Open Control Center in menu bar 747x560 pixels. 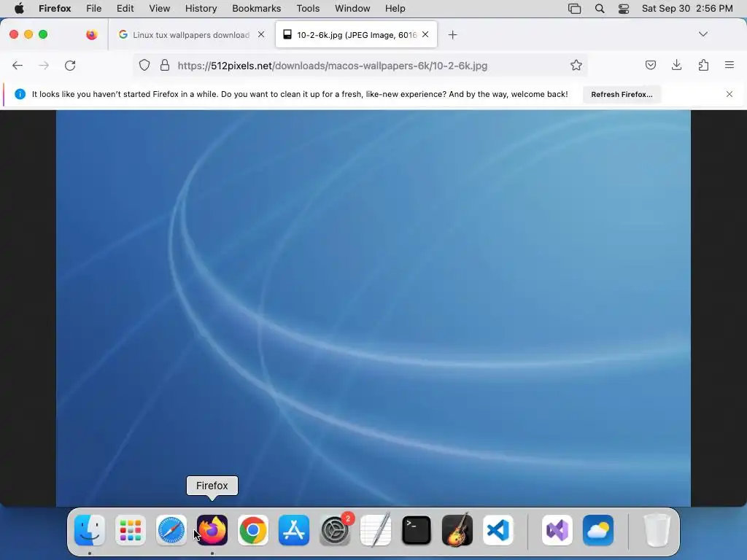click(x=624, y=9)
